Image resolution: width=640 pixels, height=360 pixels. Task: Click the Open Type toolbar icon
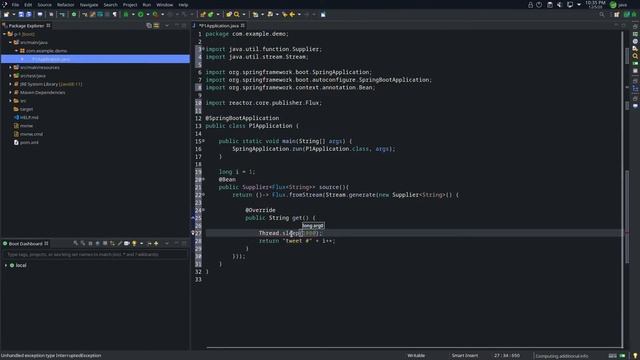(x=229, y=14)
